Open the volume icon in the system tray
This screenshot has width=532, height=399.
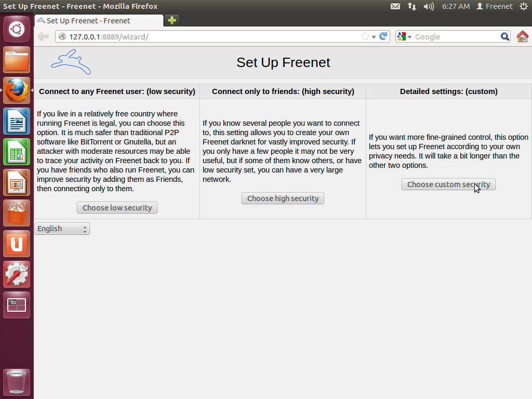pos(428,6)
